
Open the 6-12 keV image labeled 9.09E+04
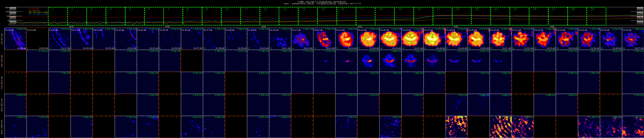(x=478, y=61)
